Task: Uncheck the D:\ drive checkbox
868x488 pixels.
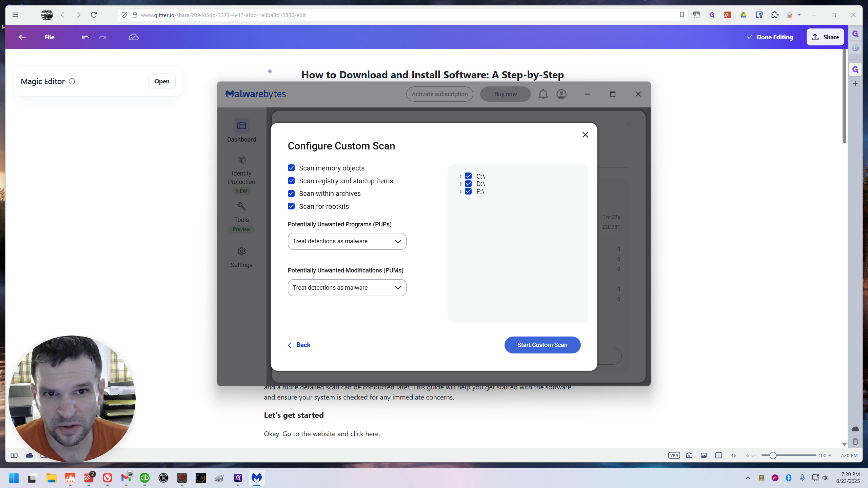Action: point(468,184)
